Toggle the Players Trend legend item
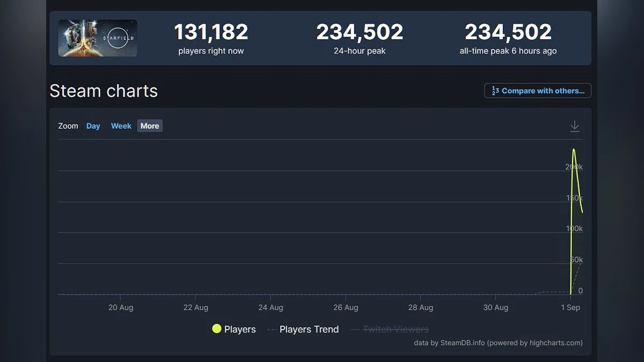 pyautogui.click(x=303, y=329)
